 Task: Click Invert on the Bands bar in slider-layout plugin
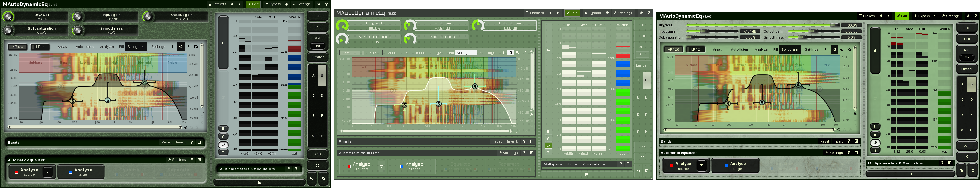coord(838,141)
